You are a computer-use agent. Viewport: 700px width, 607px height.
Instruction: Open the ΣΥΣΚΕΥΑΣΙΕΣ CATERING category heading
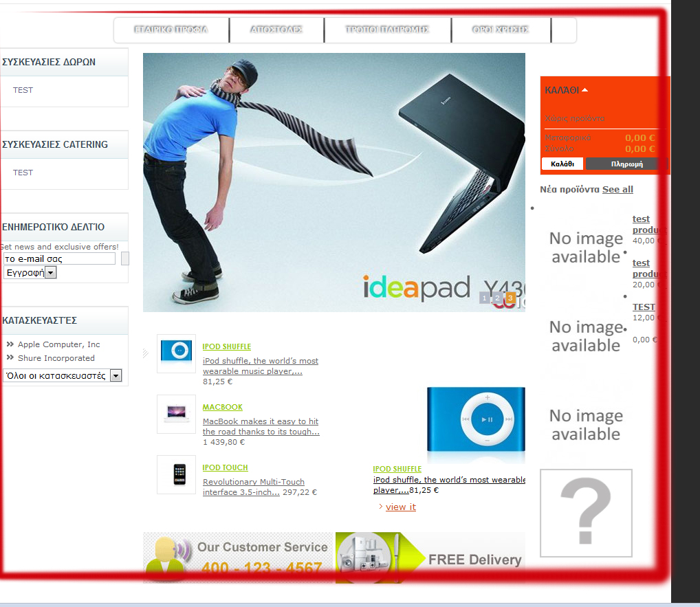tap(55, 144)
